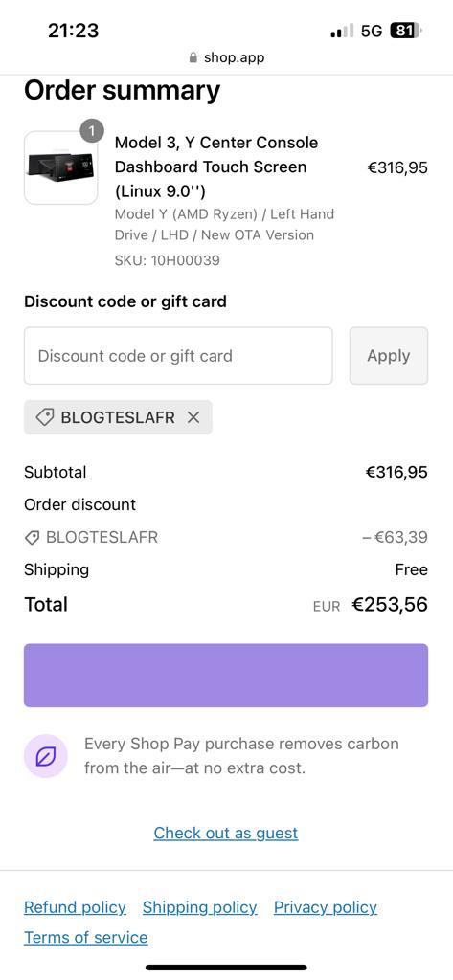
Task: Click the green leaf carbon removal icon
Action: [46, 757]
